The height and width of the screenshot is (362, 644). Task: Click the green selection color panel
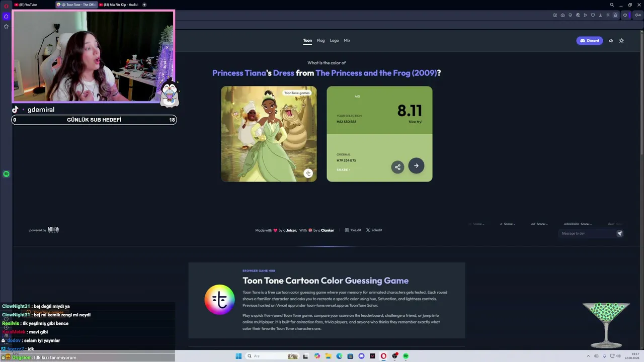tap(379, 110)
